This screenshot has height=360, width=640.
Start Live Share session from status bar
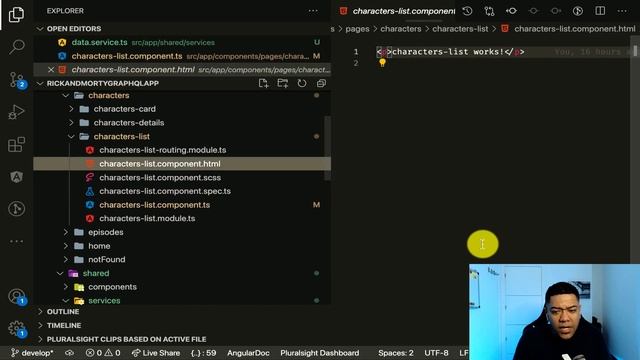tap(156, 353)
